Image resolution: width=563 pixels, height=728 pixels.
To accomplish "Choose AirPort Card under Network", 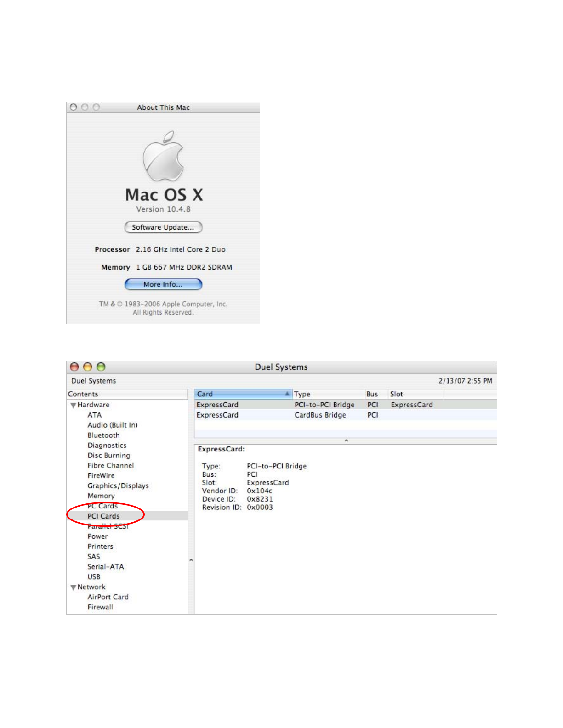I will pos(108,597).
